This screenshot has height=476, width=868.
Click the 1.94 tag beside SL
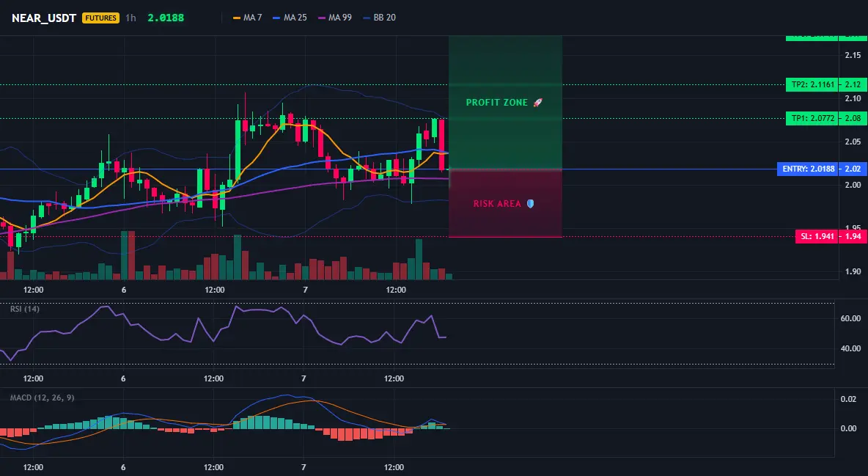coord(853,237)
